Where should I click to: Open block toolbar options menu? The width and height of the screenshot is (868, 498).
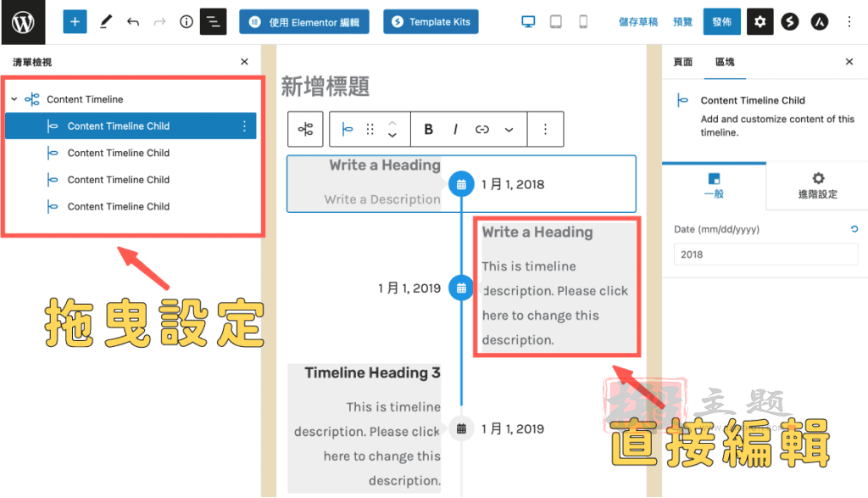545,129
